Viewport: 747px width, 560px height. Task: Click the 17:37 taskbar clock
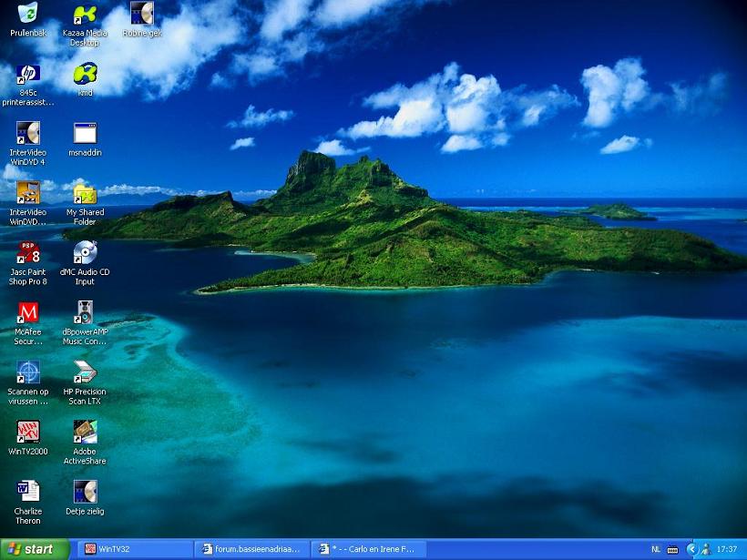pyautogui.click(x=727, y=549)
